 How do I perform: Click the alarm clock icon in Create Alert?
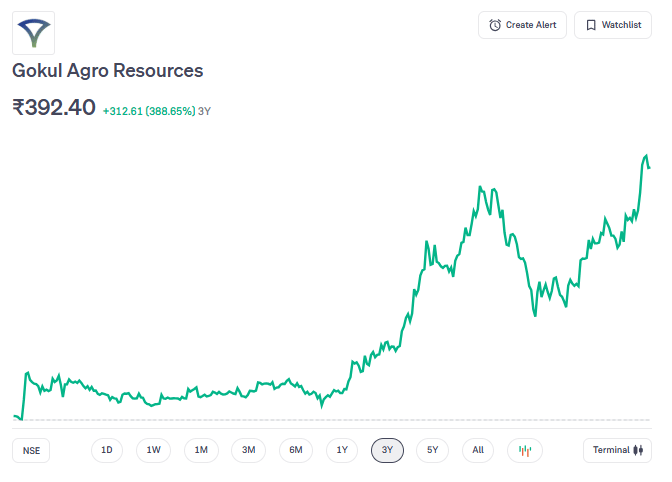pyautogui.click(x=495, y=25)
